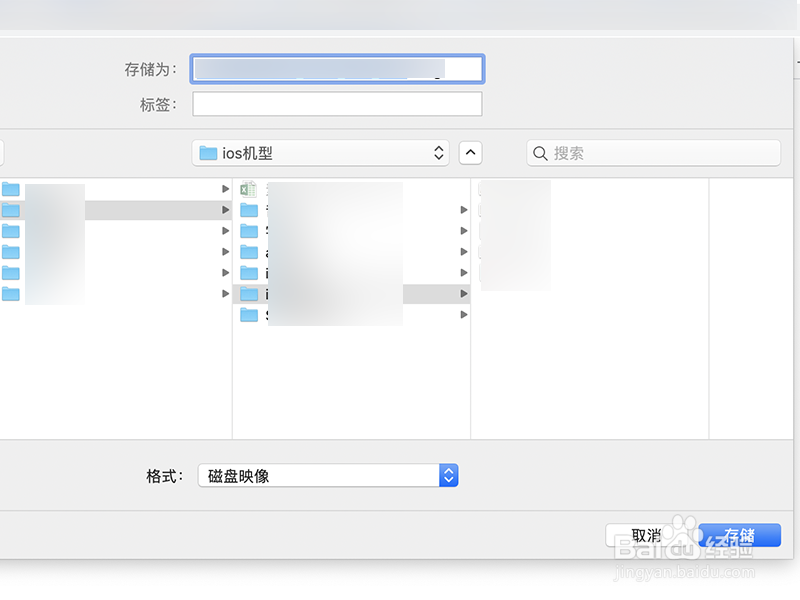800x600 pixels.
Task: Click the parent-folder up arrow button
Action: 470,152
